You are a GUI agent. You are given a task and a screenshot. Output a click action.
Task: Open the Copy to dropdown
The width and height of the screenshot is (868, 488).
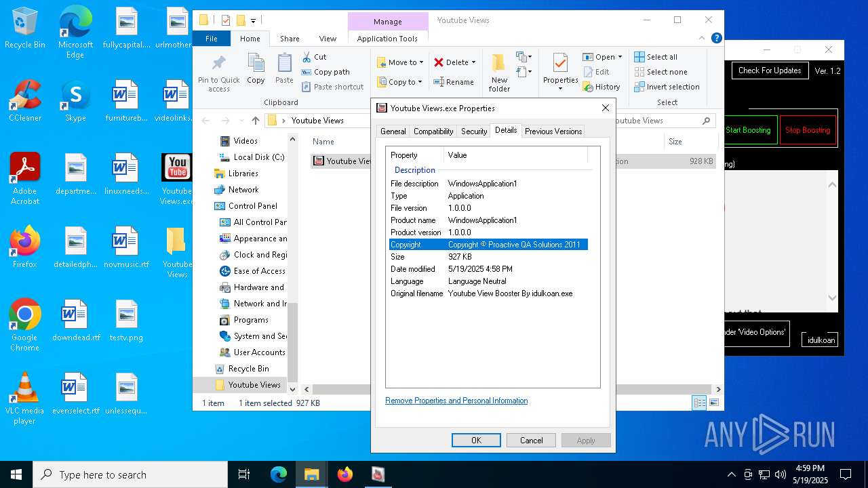(399, 82)
